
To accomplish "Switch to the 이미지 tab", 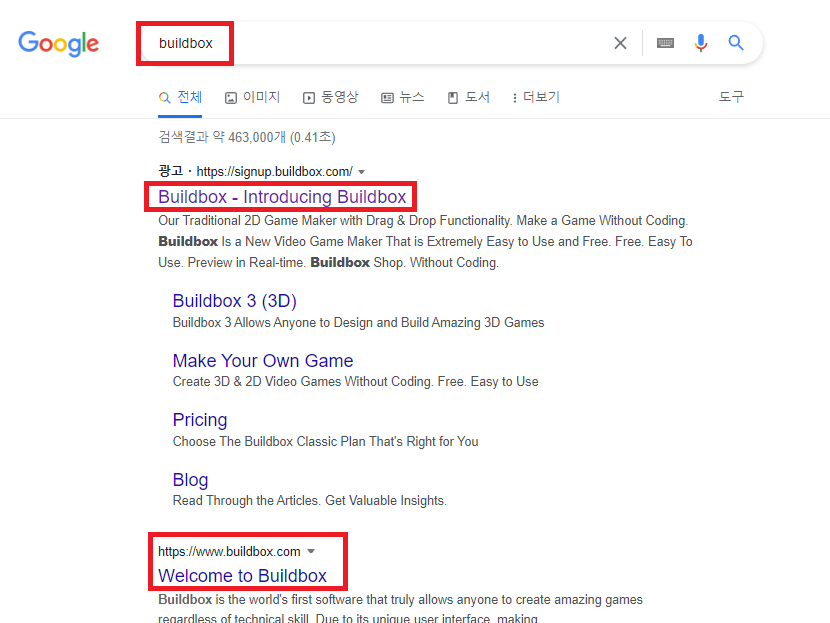I will pyautogui.click(x=252, y=97).
